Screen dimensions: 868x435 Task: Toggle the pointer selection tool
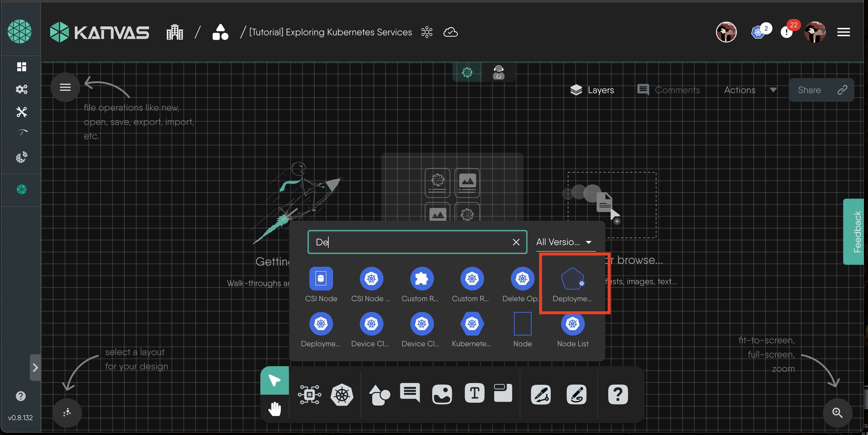click(274, 381)
